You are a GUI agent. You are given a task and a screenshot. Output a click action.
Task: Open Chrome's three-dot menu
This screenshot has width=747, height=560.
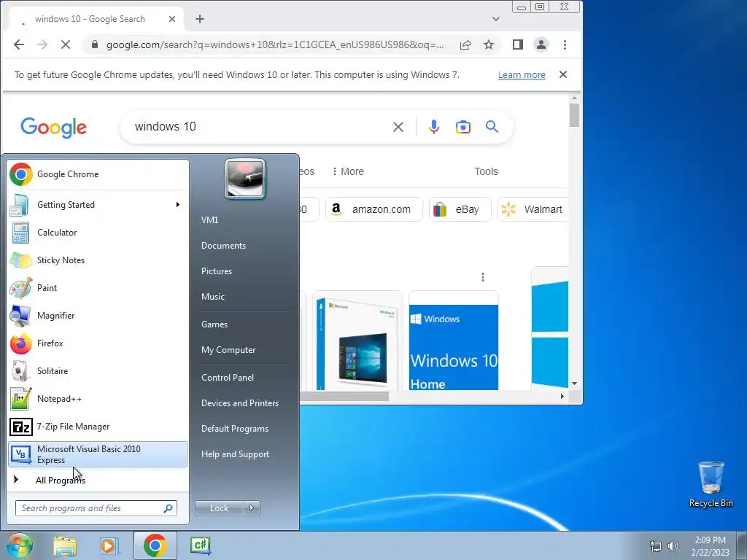(565, 44)
